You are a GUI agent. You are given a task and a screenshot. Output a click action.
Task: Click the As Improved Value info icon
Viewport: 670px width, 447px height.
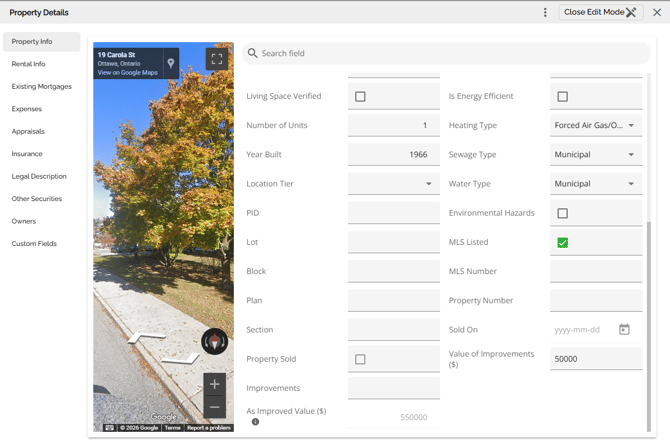click(255, 422)
